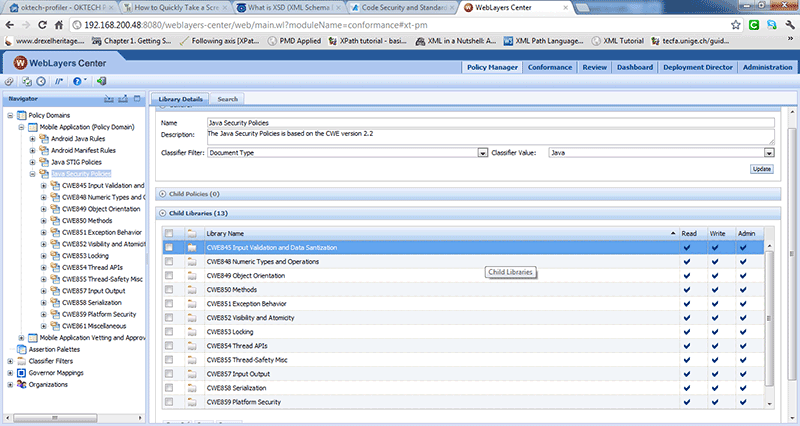The image size is (800, 426).
Task: Click the Navigator horizontal scrollbar thumb
Action: tap(55, 418)
